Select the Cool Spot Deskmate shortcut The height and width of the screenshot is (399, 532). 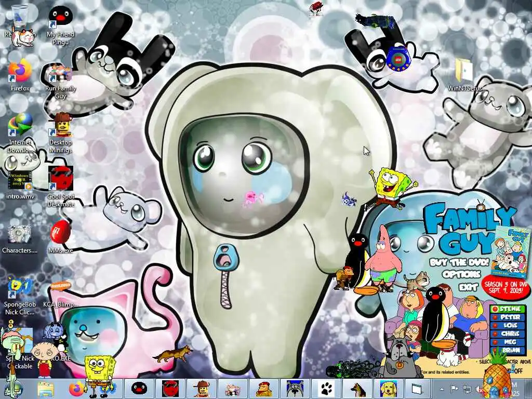click(x=60, y=187)
